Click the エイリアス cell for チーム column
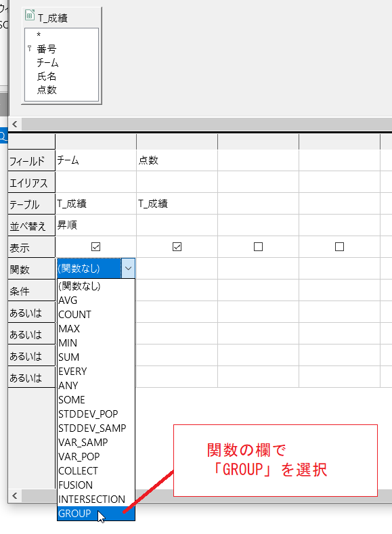Screen dimensions: 392x534 [95, 182]
